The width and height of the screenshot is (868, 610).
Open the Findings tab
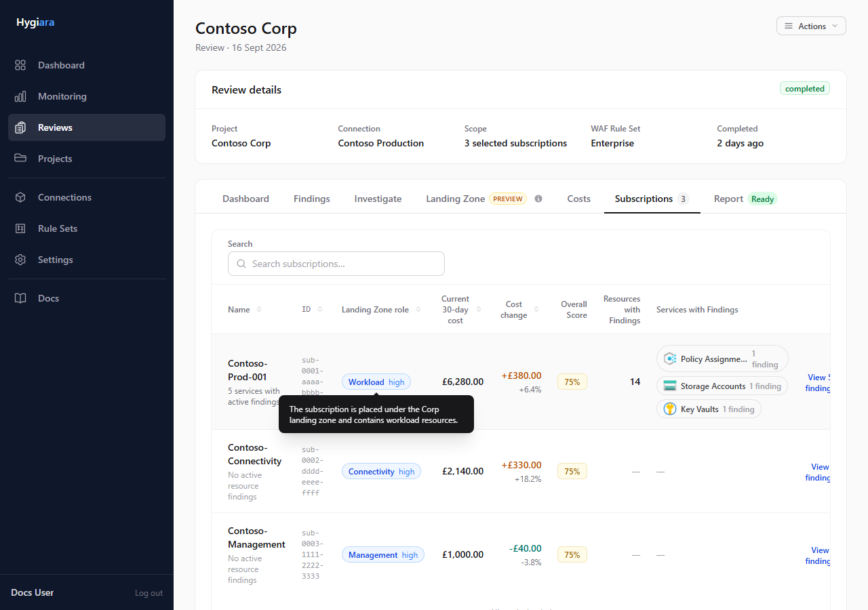click(x=312, y=199)
